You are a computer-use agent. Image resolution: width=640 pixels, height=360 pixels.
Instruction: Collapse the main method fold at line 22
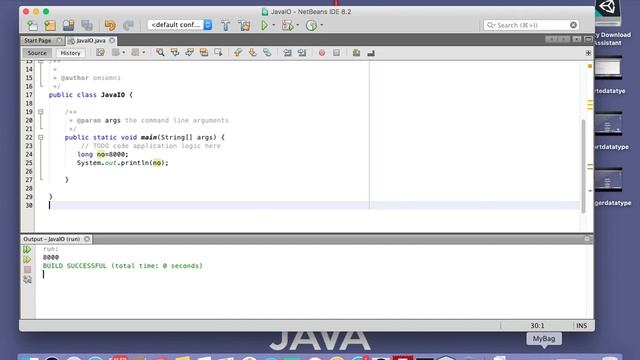click(x=40, y=138)
